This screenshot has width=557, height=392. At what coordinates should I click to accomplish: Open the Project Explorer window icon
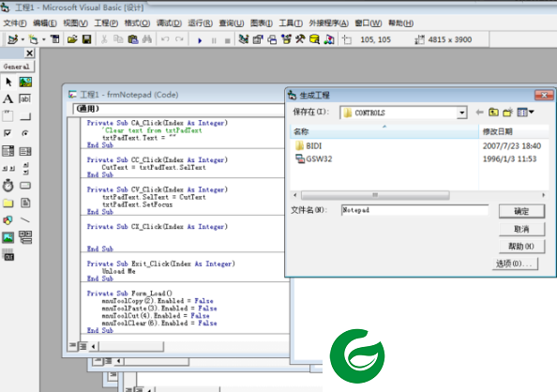pyautogui.click(x=243, y=39)
